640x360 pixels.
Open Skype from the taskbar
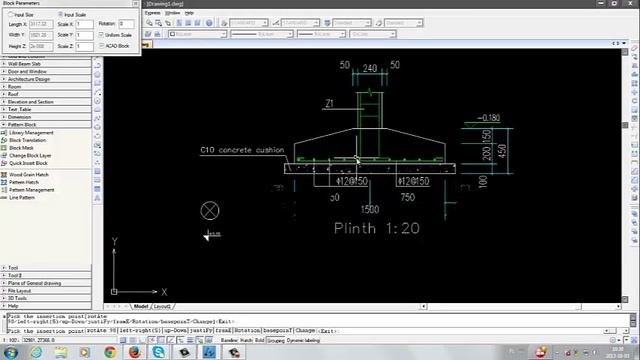(x=158, y=352)
